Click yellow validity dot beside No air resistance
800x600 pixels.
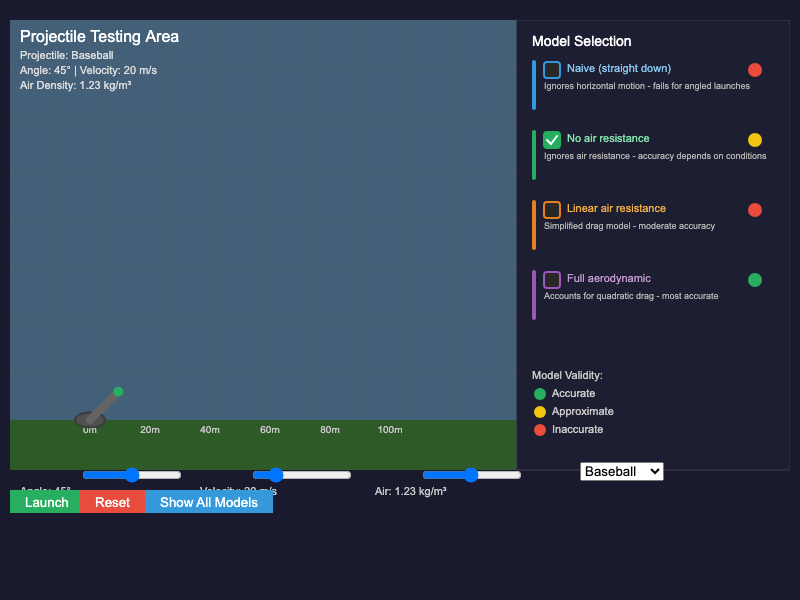click(755, 140)
